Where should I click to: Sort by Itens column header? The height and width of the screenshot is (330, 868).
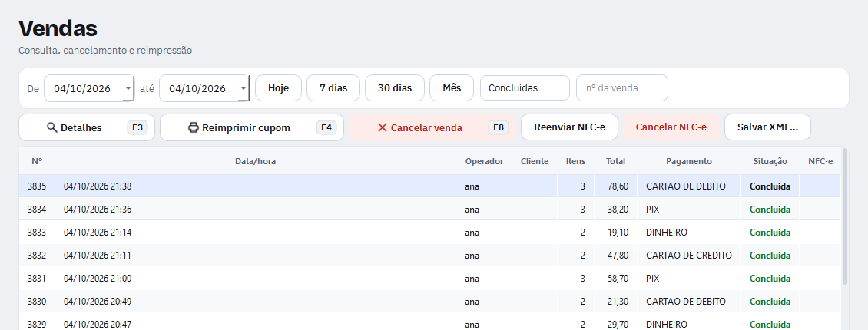[x=575, y=161]
